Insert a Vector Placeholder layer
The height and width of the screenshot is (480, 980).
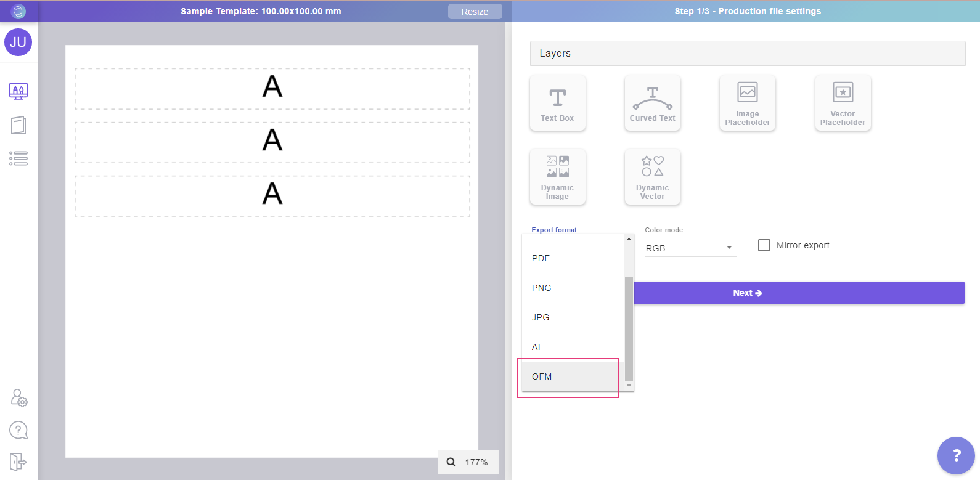point(843,103)
